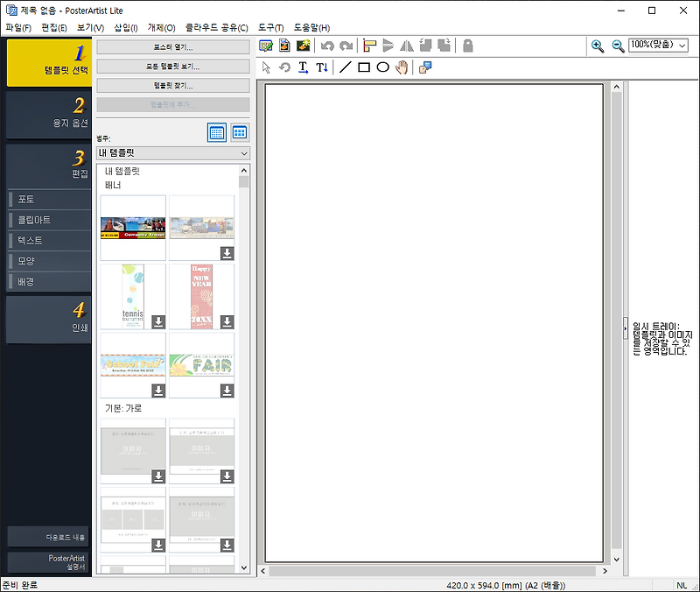
Task: Click canvas vertical scrollbar up arrow
Action: tap(617, 87)
